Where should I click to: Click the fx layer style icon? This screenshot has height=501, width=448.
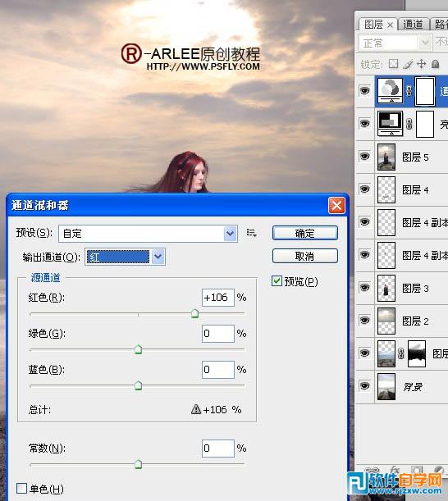pyautogui.click(x=395, y=469)
